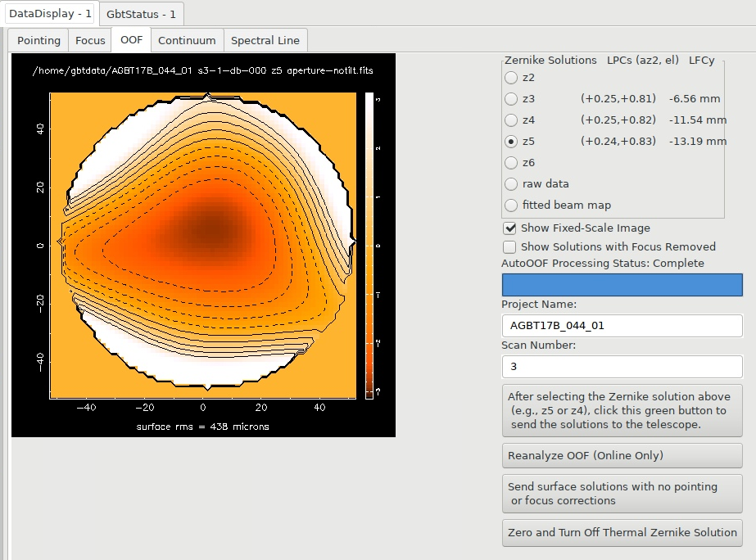The width and height of the screenshot is (756, 560).
Task: Switch to the DataDisplay - 1 tab
Action: 50,13
